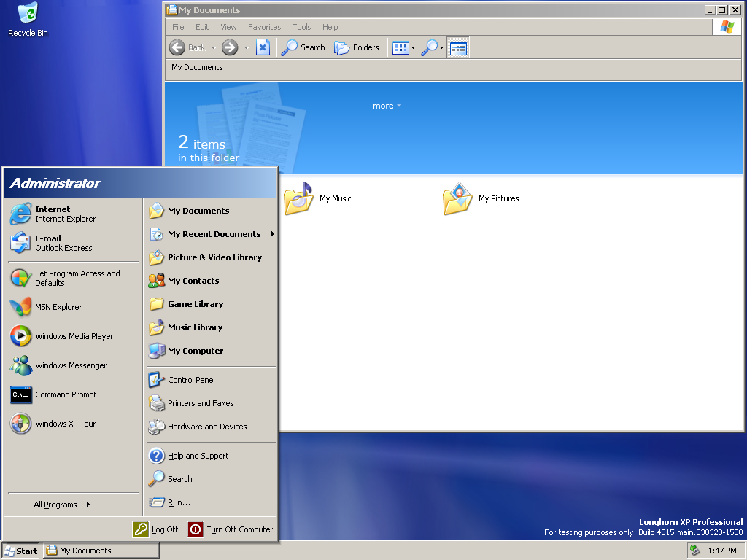Image resolution: width=747 pixels, height=560 pixels.
Task: Click Turn Off Computer button
Action: click(231, 529)
